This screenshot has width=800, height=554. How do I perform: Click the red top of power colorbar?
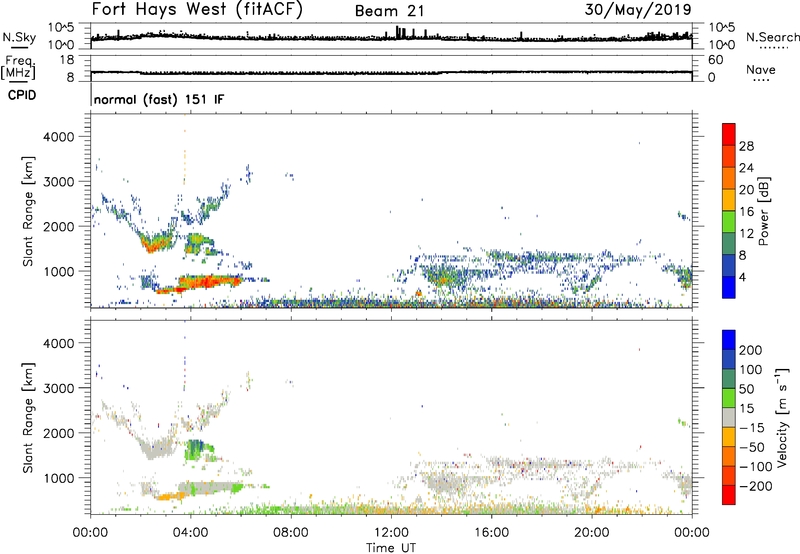[729, 135]
